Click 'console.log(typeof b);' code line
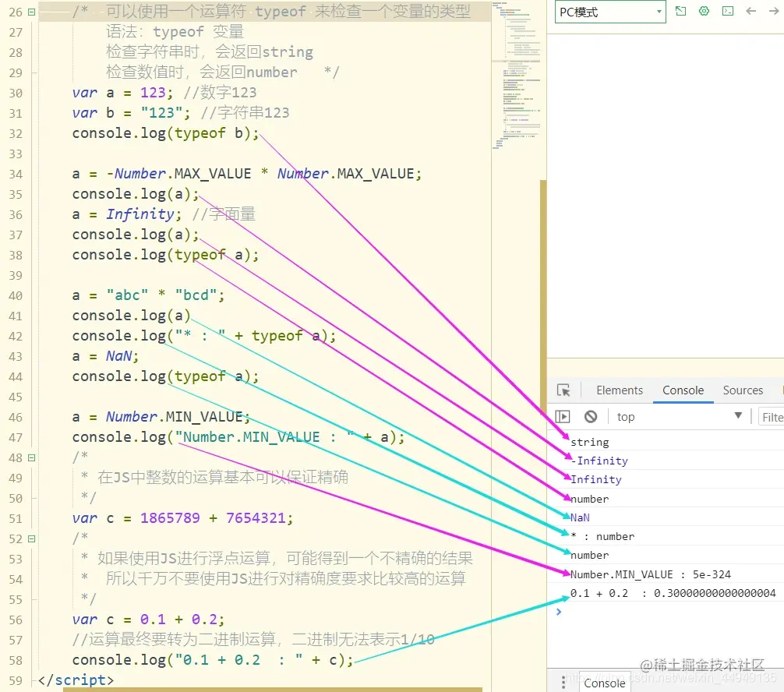784x692 pixels. click(x=165, y=133)
